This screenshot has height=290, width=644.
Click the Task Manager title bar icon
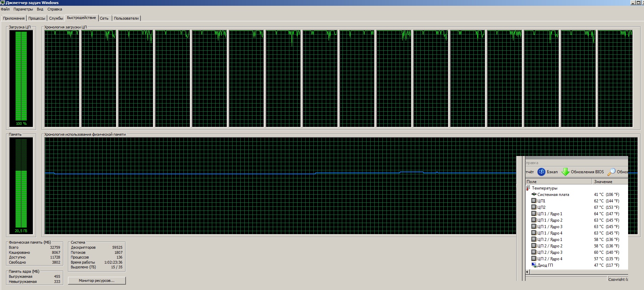click(3, 3)
